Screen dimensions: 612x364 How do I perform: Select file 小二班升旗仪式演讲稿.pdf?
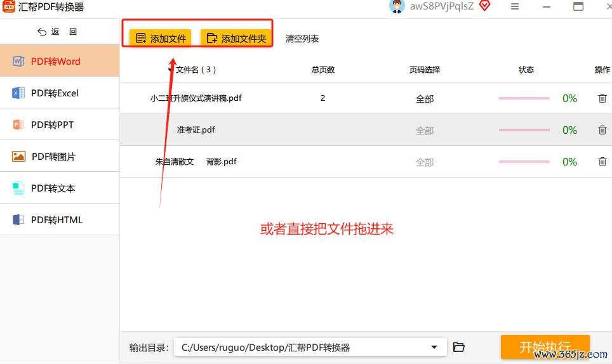pyautogui.click(x=196, y=98)
